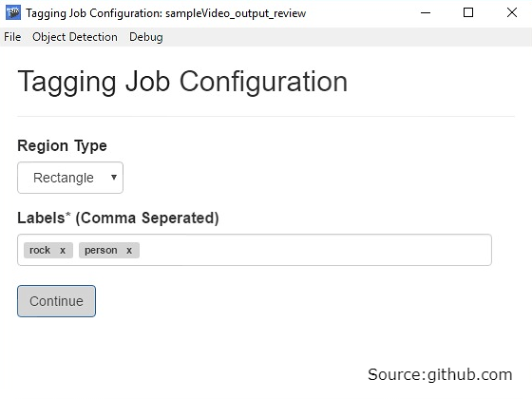532x399 pixels.
Task: Click the Region Type field label
Action: [x=62, y=146]
